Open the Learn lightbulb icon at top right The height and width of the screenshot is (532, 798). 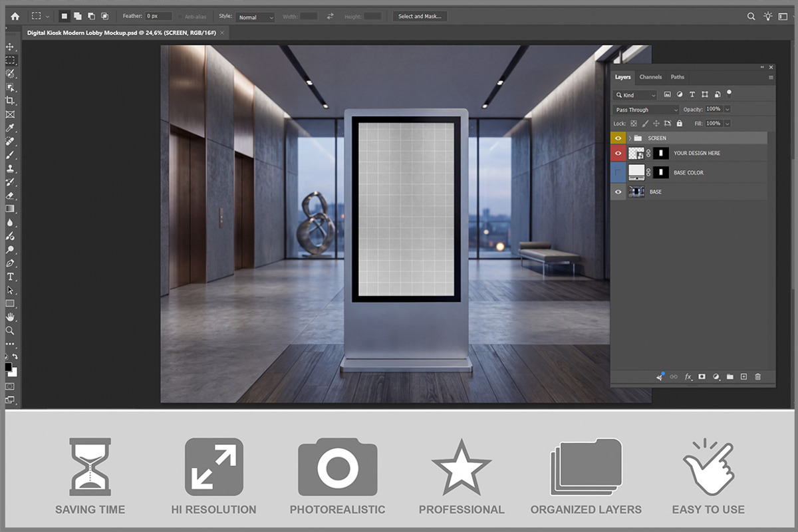769,16
